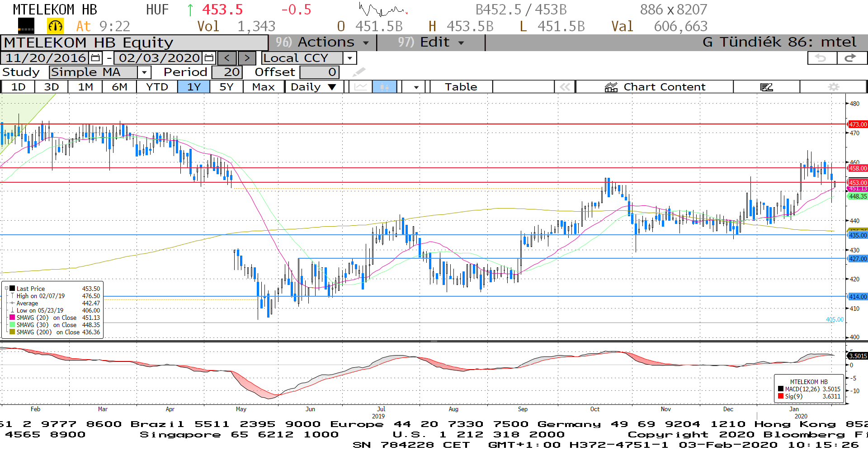
Task: Click the 414.00 blue price level label
Action: coord(857,297)
